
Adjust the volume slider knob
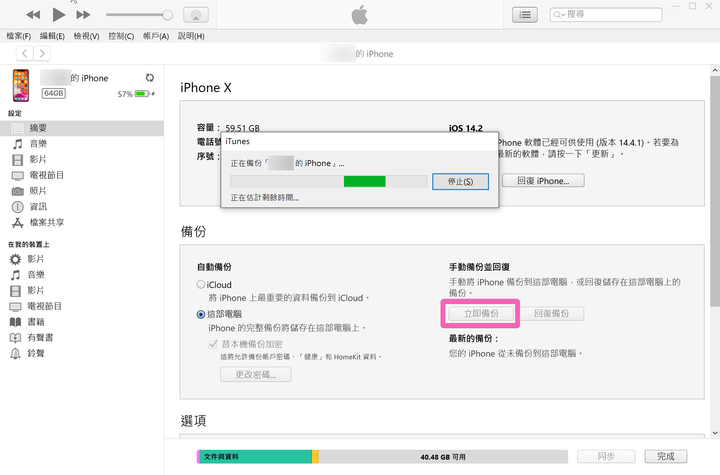(x=168, y=15)
